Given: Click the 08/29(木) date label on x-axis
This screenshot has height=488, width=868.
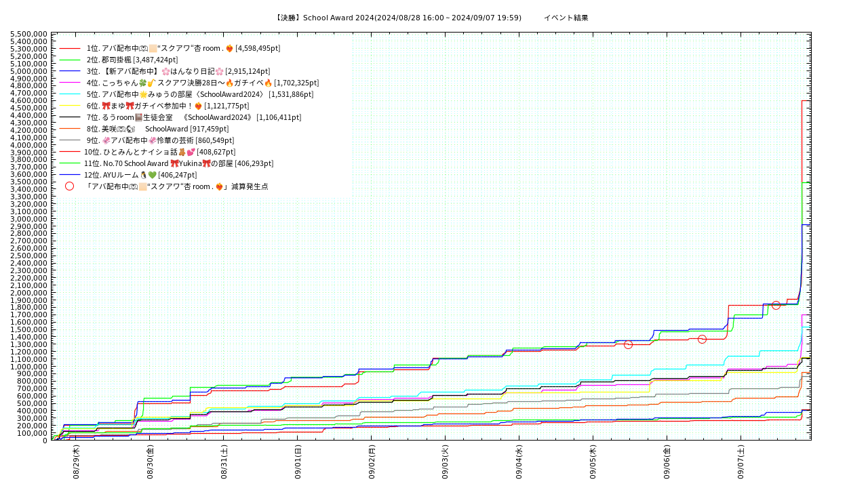Looking at the screenshot, I should 77,462.
